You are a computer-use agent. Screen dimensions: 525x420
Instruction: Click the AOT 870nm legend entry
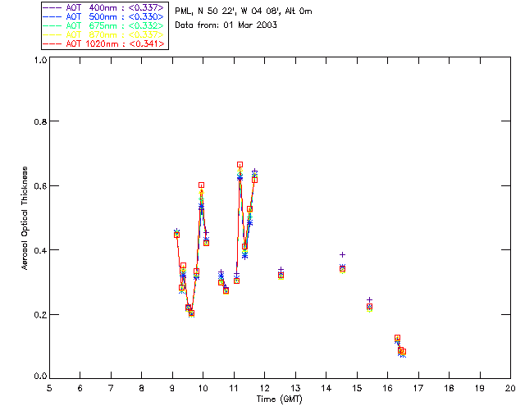pos(104,34)
